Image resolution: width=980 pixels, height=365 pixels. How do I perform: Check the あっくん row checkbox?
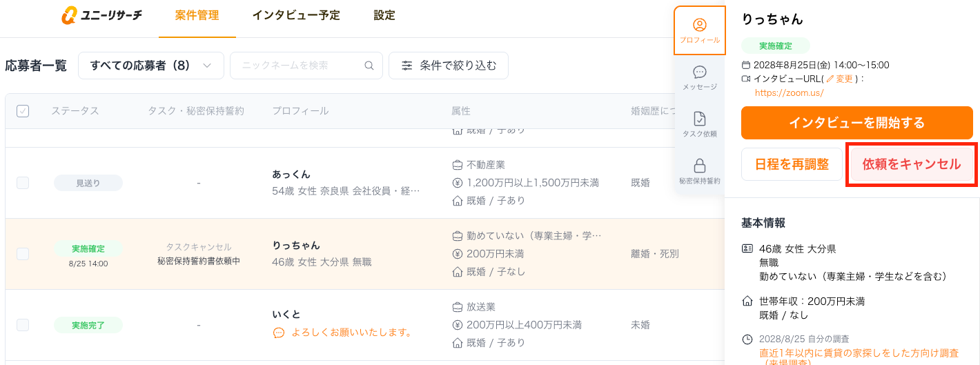(23, 183)
